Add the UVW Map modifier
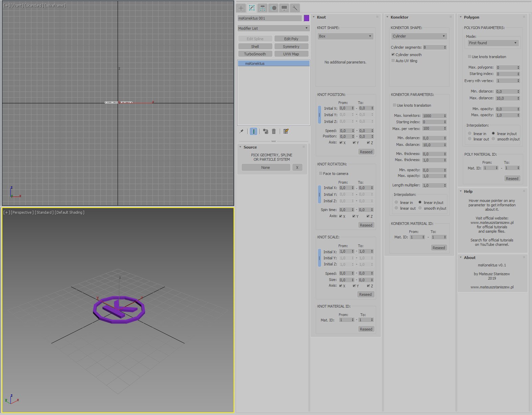This screenshot has height=415, width=532. pyautogui.click(x=291, y=54)
